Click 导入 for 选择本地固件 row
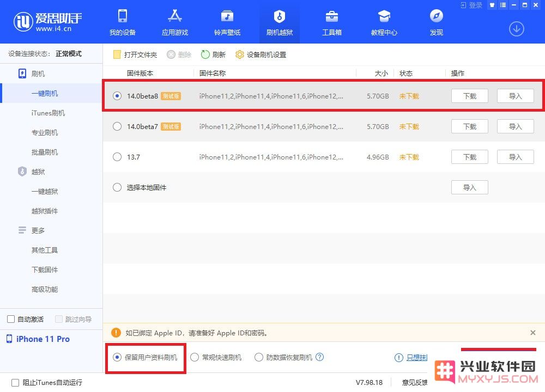The width and height of the screenshot is (545, 392). (470, 187)
